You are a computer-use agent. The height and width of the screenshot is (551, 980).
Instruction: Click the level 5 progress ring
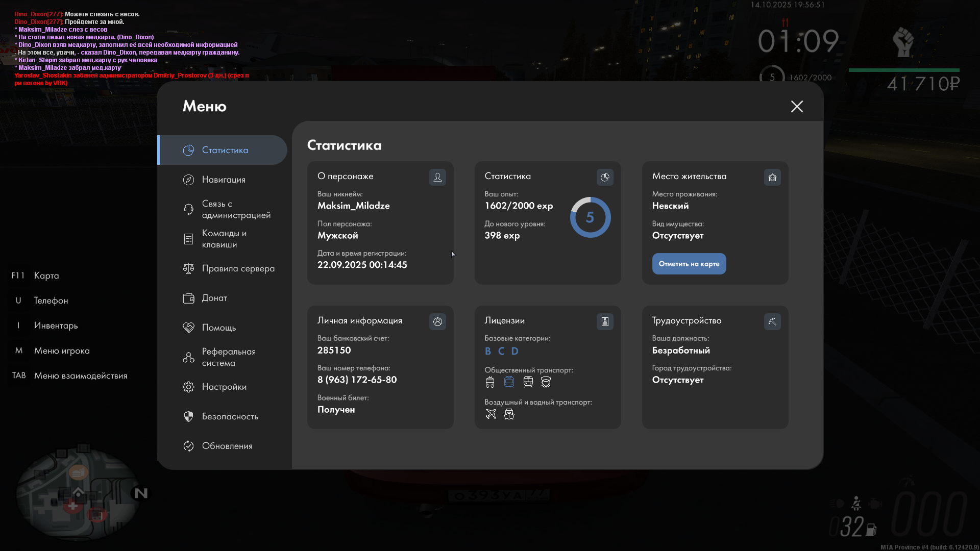coord(590,217)
